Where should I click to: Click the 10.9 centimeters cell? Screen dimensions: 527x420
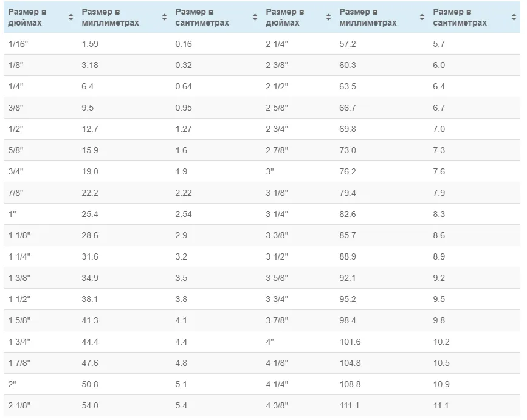(441, 384)
